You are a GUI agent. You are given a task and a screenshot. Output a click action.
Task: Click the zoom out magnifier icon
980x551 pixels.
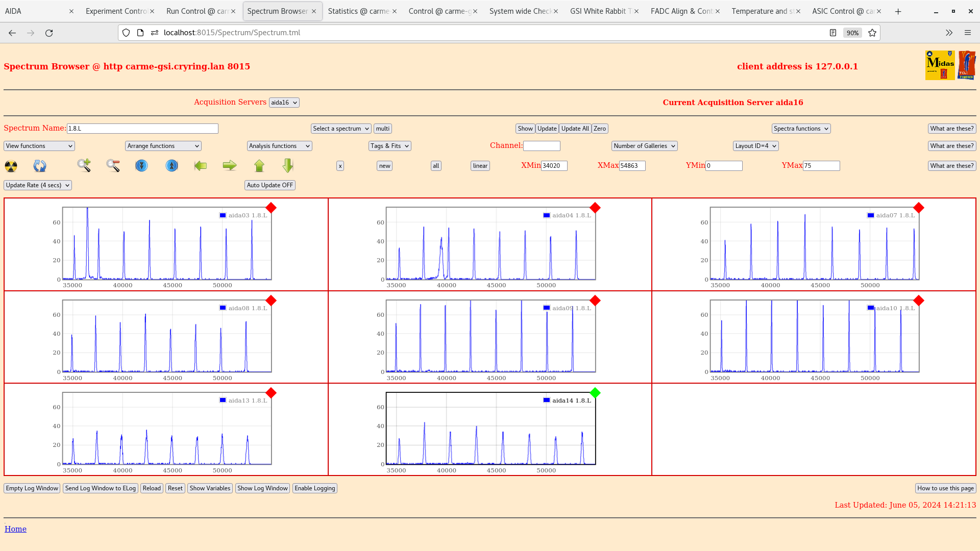[113, 165]
